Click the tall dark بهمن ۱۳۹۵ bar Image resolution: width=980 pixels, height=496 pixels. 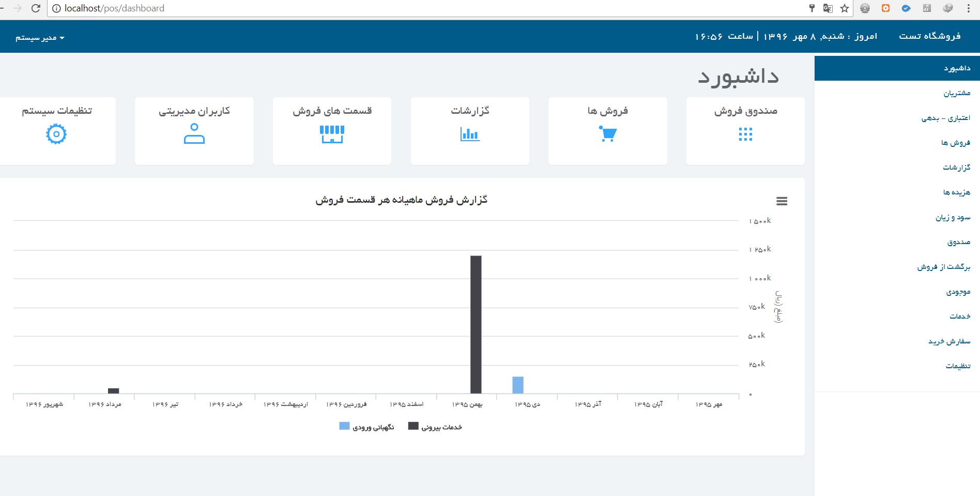tap(476, 324)
